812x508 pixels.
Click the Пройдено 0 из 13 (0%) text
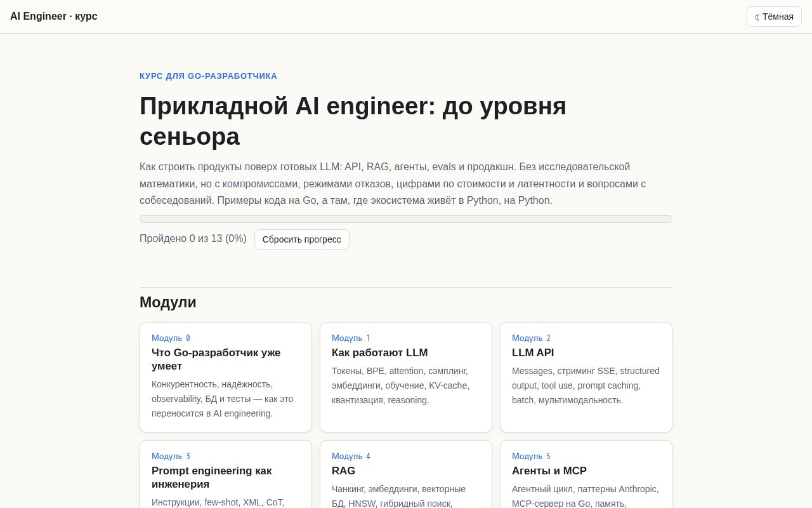193,239
